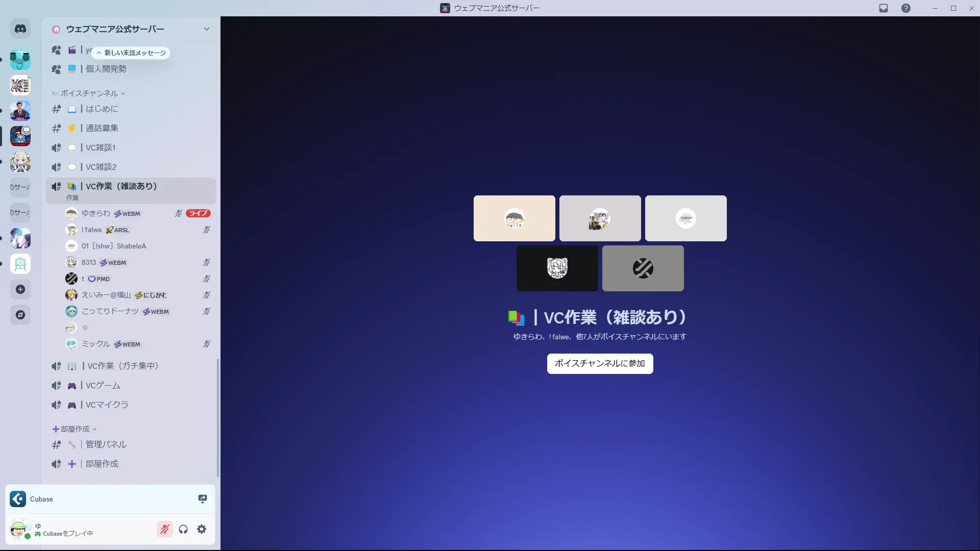Open user settings gear icon
The width and height of the screenshot is (980, 551).
[x=202, y=530]
